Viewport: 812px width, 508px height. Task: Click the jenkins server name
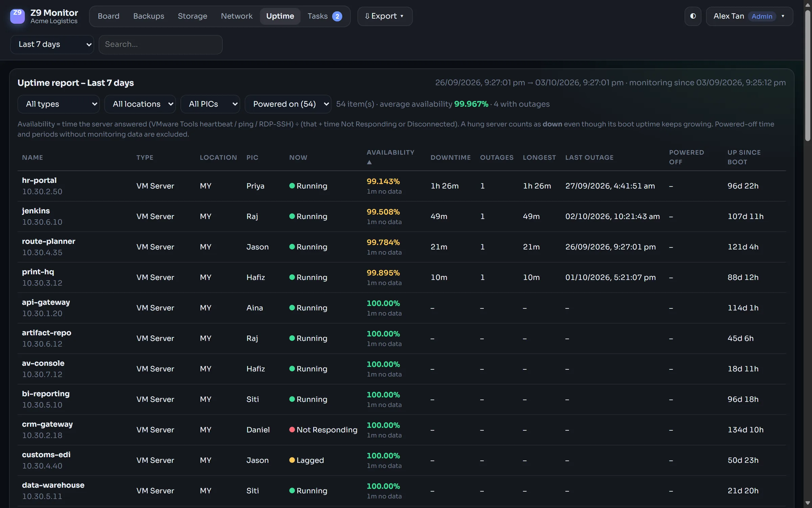(x=36, y=211)
